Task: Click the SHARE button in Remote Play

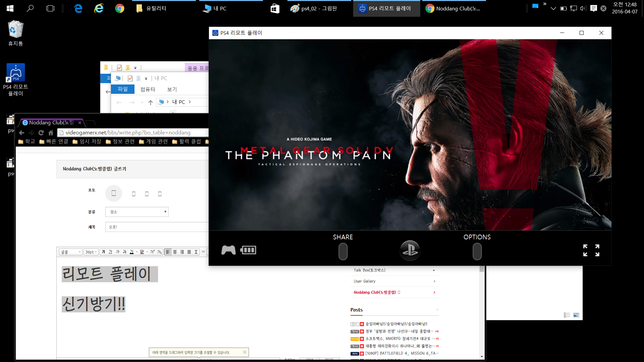Action: [x=343, y=251]
